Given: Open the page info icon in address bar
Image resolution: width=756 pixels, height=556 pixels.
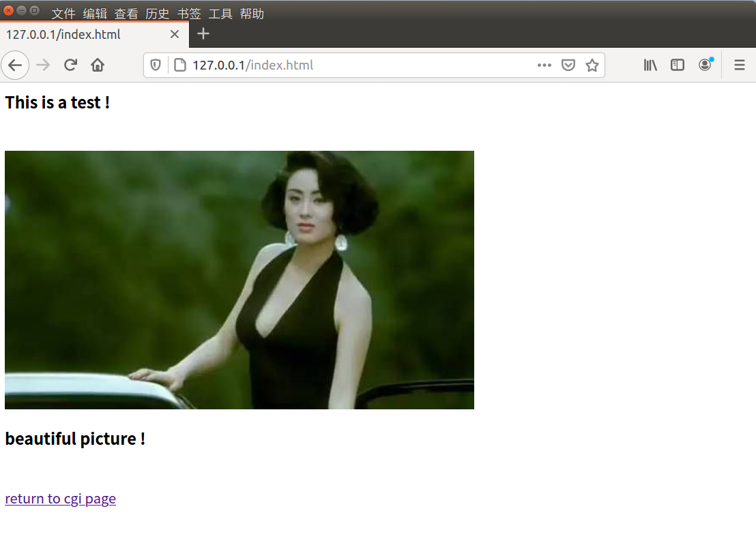Looking at the screenshot, I should point(179,65).
